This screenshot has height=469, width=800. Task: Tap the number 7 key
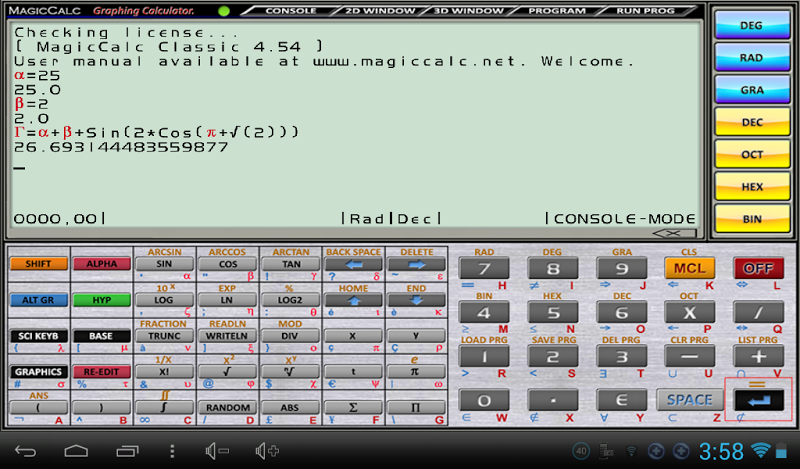484,268
